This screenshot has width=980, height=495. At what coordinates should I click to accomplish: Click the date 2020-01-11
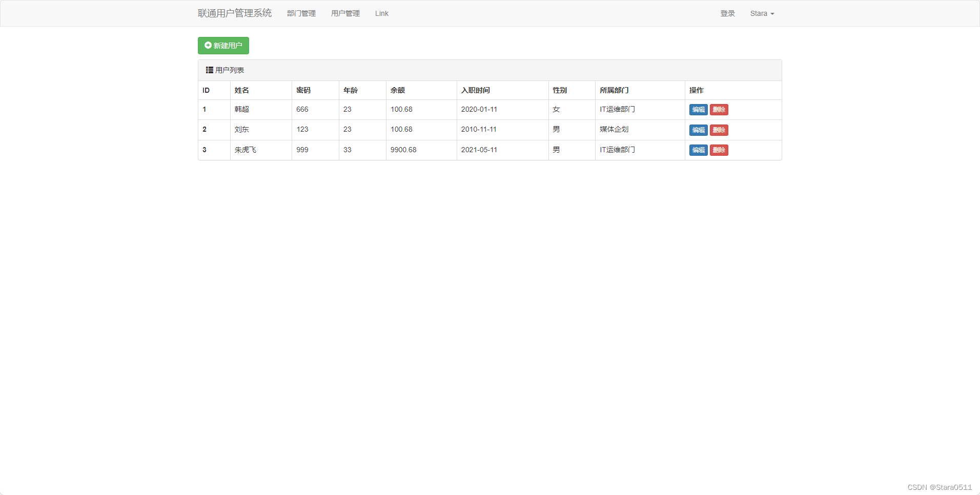click(479, 109)
